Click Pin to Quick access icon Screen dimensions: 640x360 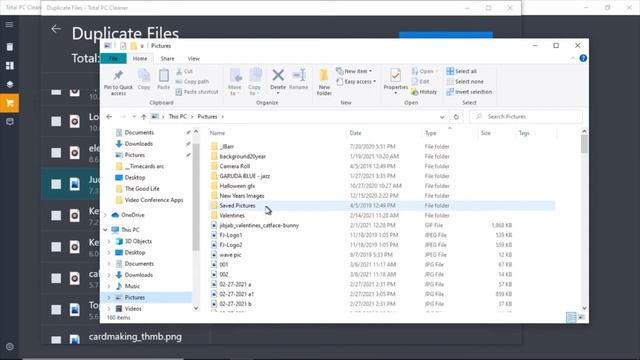coord(118,76)
